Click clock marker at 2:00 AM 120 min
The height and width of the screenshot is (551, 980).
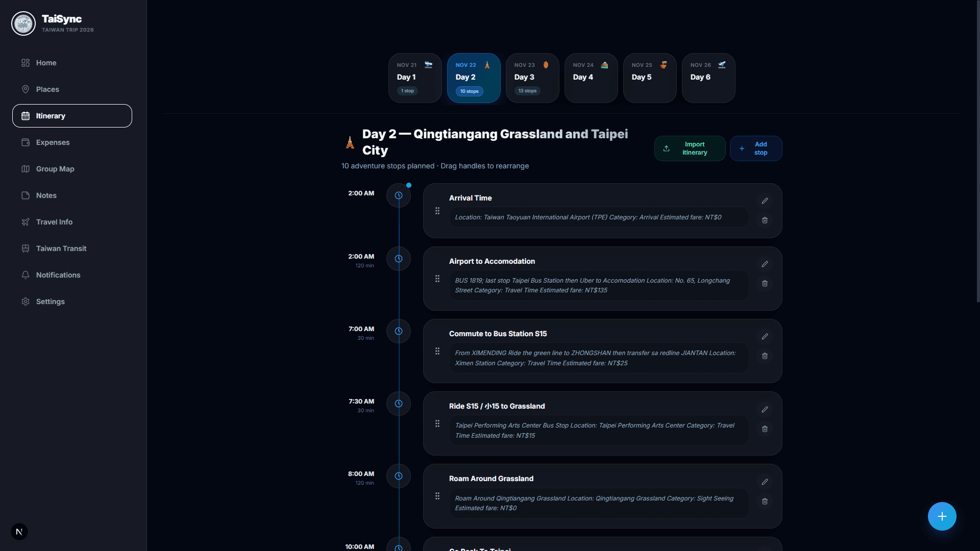[x=399, y=259]
